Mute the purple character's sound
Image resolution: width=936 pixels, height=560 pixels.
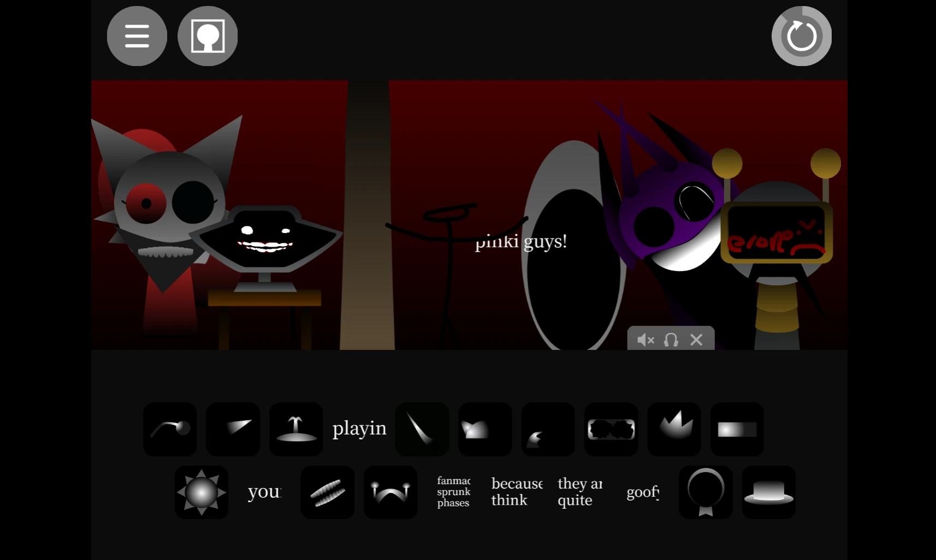pyautogui.click(x=645, y=340)
